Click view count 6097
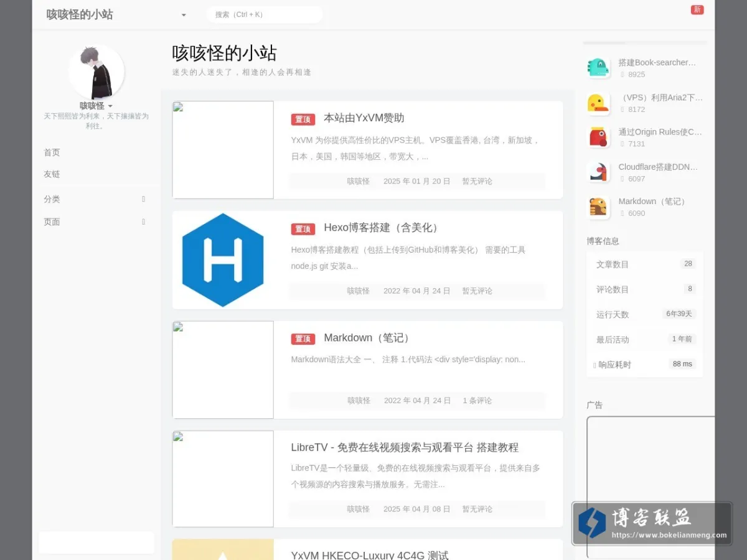Screen dimensions: 747x560 pyautogui.click(x=636, y=179)
